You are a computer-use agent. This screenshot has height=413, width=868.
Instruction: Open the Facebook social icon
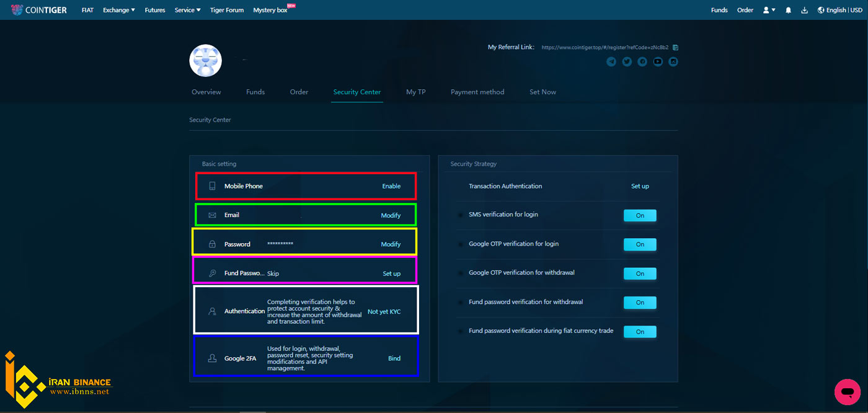[642, 61]
